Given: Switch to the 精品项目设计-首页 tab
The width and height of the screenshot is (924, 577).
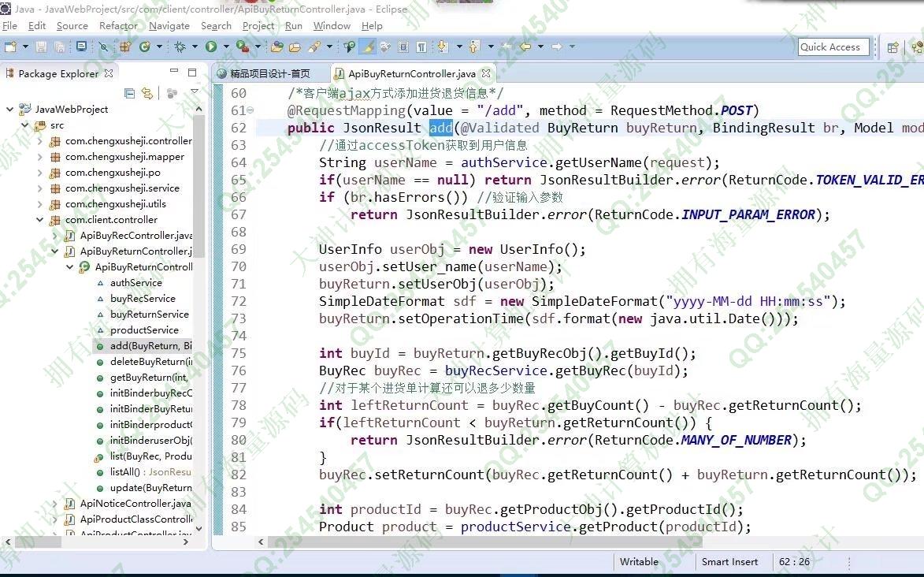Looking at the screenshot, I should pos(270,74).
